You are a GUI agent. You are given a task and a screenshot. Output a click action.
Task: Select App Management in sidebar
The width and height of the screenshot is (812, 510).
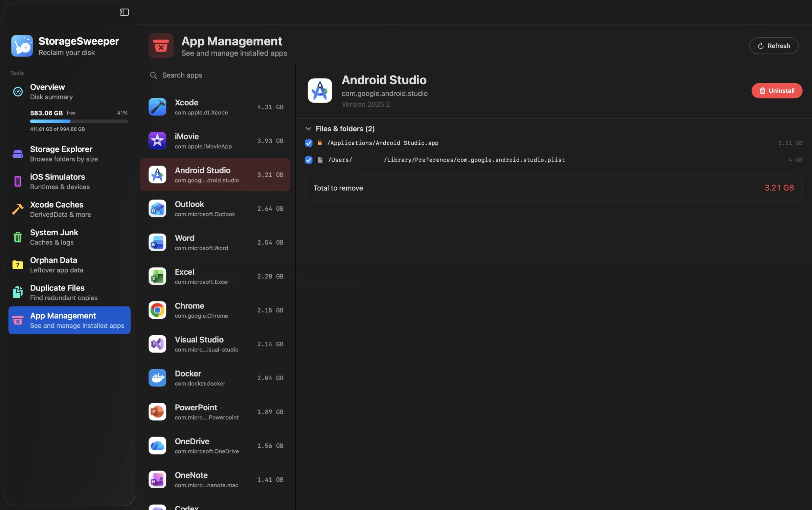coord(70,320)
